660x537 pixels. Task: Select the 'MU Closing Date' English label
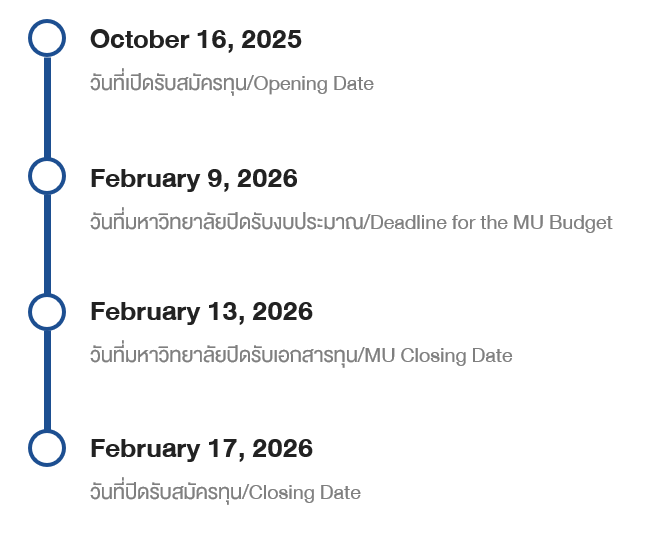coord(441,355)
